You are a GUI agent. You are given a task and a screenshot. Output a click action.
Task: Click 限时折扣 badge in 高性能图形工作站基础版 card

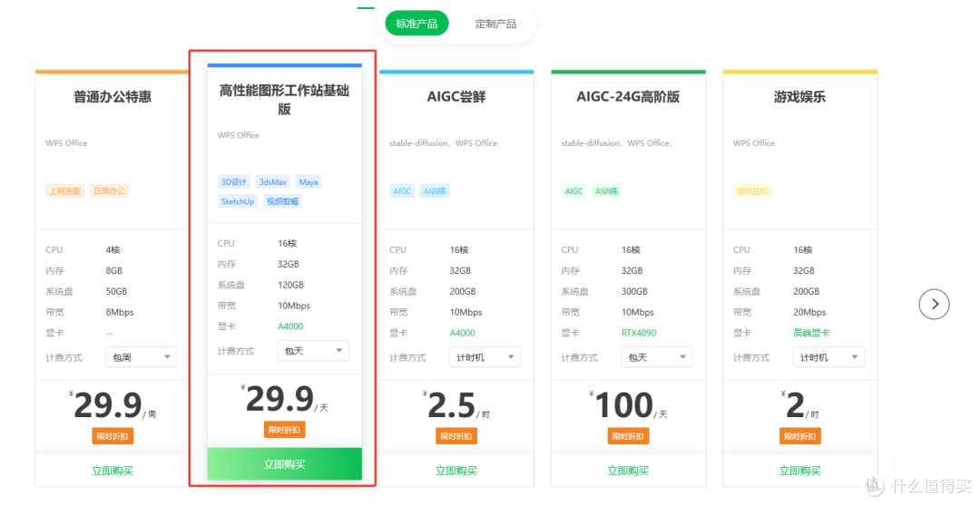click(284, 430)
